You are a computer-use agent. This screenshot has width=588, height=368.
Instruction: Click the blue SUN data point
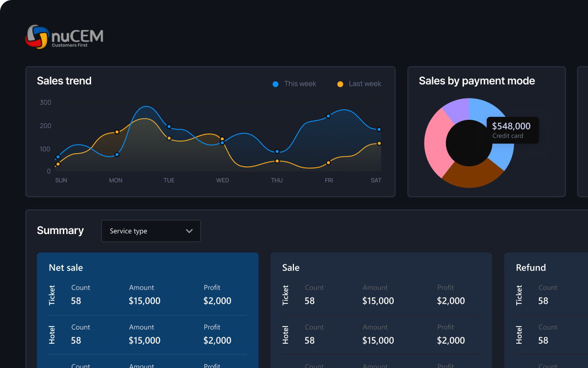(58, 157)
